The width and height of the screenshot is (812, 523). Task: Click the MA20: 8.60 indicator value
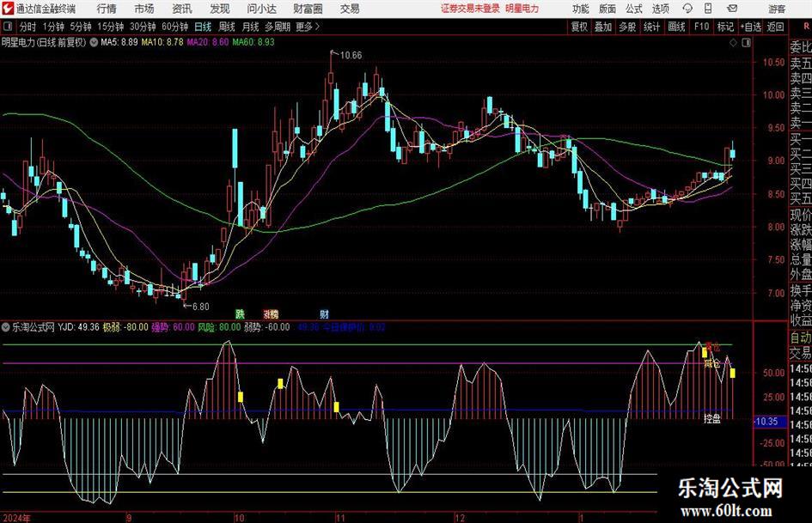pos(208,42)
